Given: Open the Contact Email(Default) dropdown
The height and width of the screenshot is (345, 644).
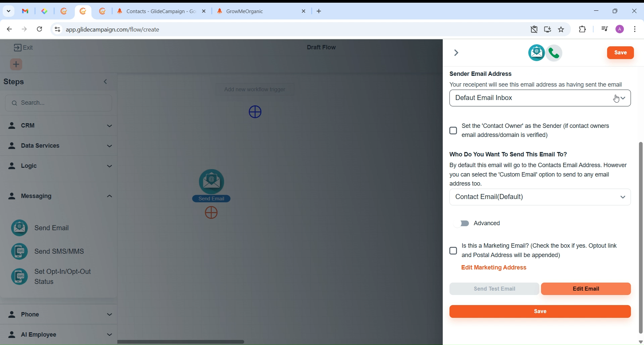Looking at the screenshot, I should (540, 197).
